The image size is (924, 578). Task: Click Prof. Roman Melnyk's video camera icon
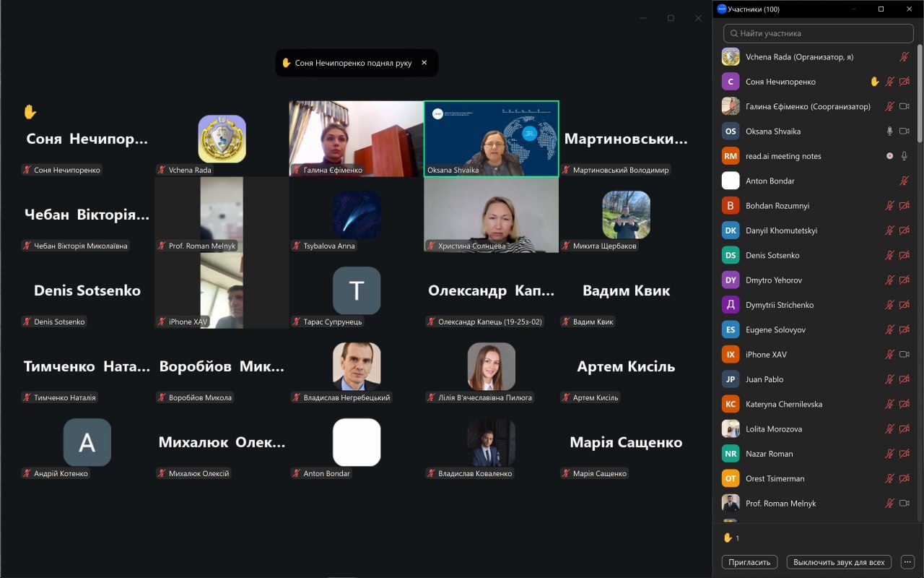[x=904, y=504]
